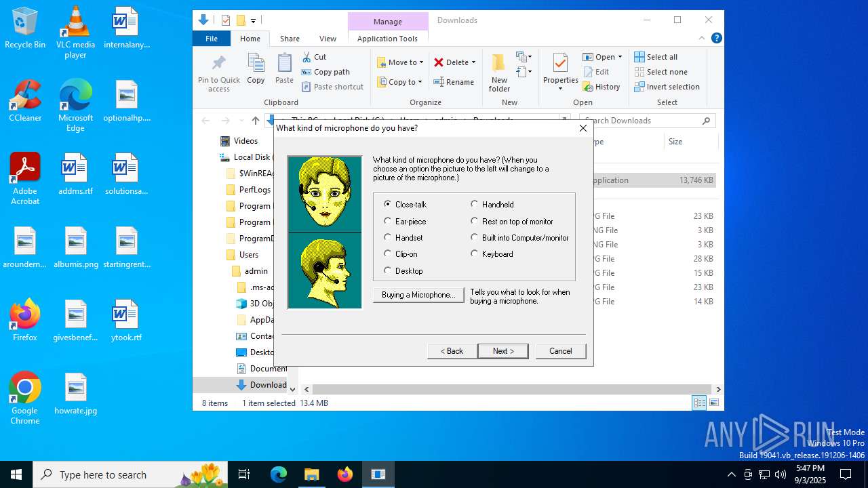Click the Buying a Microphone button
The image size is (868, 488).
[418, 295]
